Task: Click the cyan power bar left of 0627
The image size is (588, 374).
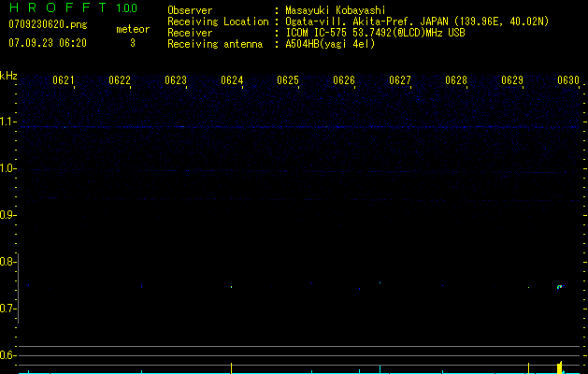Action: pyautogui.click(x=380, y=369)
